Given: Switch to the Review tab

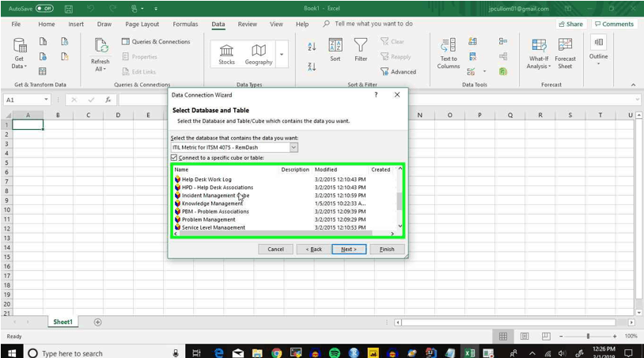Looking at the screenshot, I should click(248, 24).
